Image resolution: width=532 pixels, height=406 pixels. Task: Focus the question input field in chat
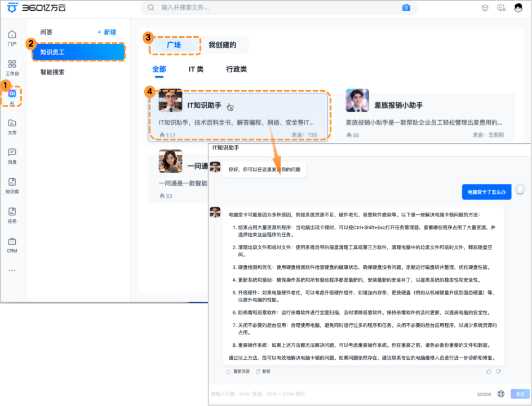coord(342,394)
